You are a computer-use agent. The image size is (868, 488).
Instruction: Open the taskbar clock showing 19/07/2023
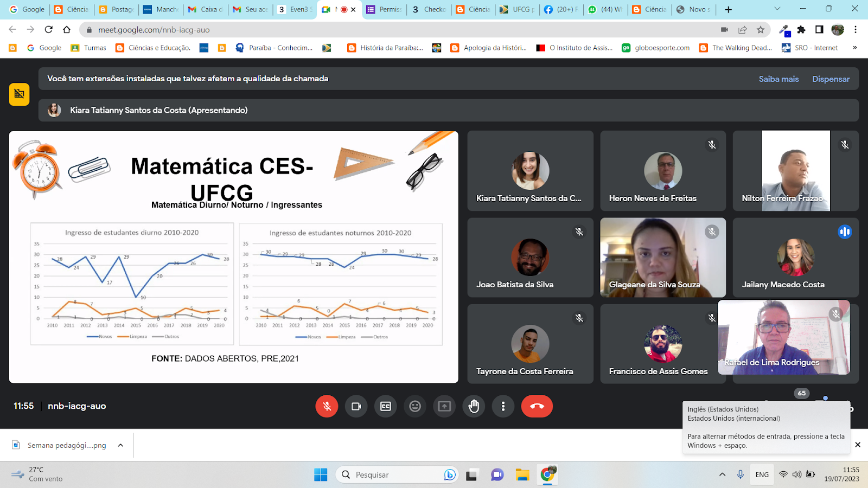click(842, 474)
